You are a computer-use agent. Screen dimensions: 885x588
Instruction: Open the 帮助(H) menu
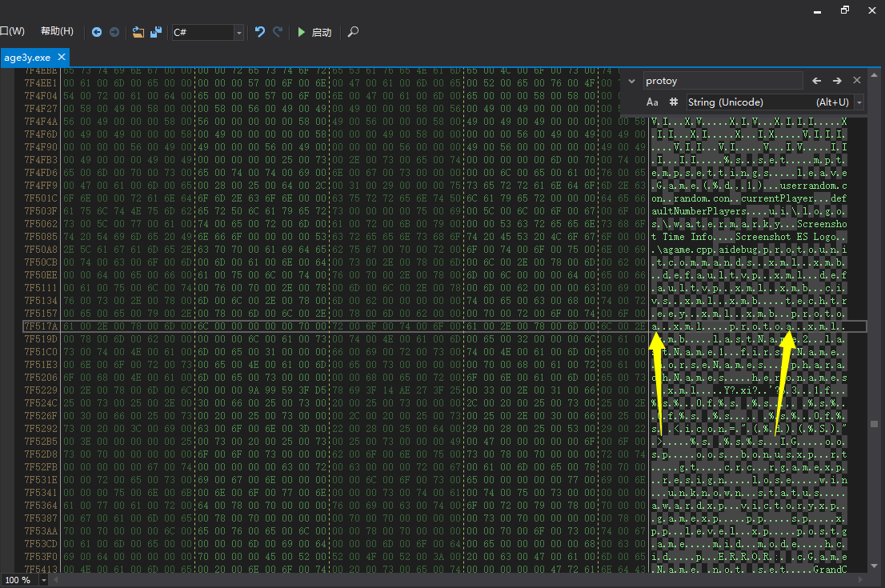coord(57,31)
